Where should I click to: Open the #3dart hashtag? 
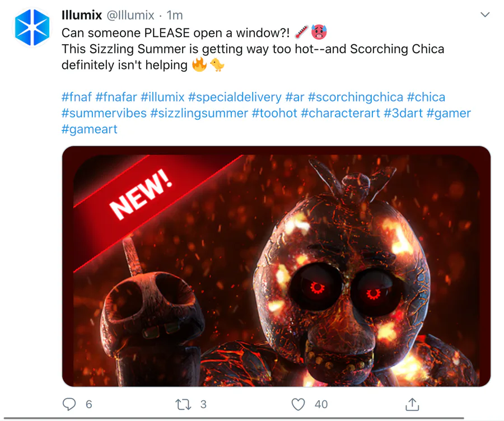[x=403, y=113]
